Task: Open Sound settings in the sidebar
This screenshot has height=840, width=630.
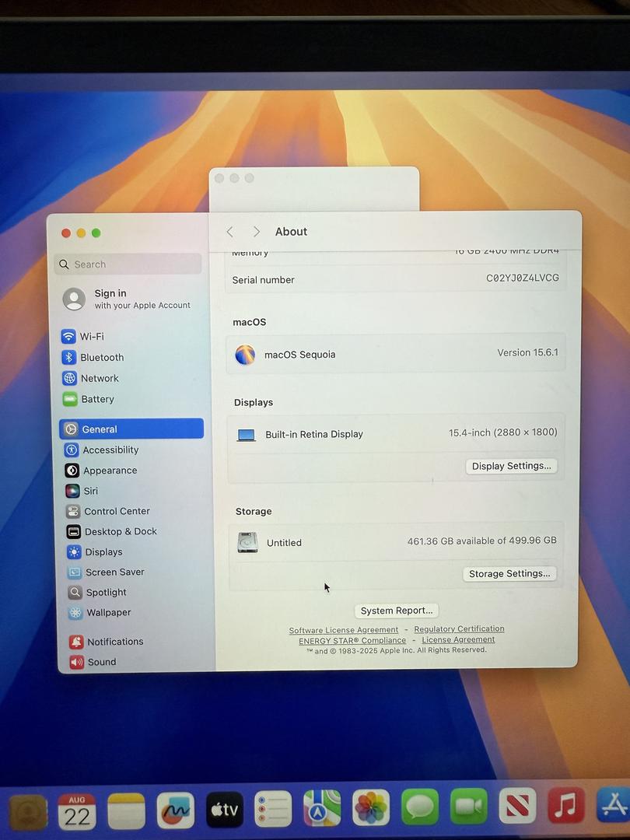Action: pos(93,662)
